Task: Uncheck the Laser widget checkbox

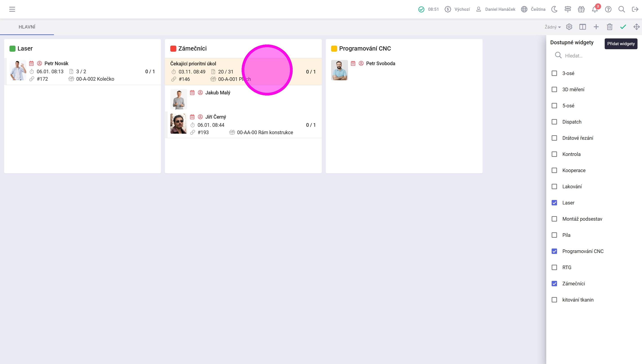Action: click(x=554, y=203)
